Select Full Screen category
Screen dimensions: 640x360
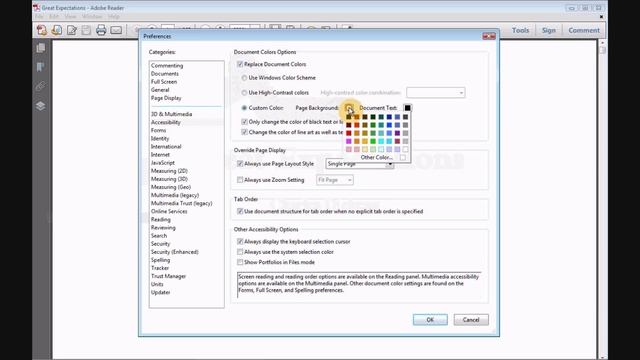point(164,82)
